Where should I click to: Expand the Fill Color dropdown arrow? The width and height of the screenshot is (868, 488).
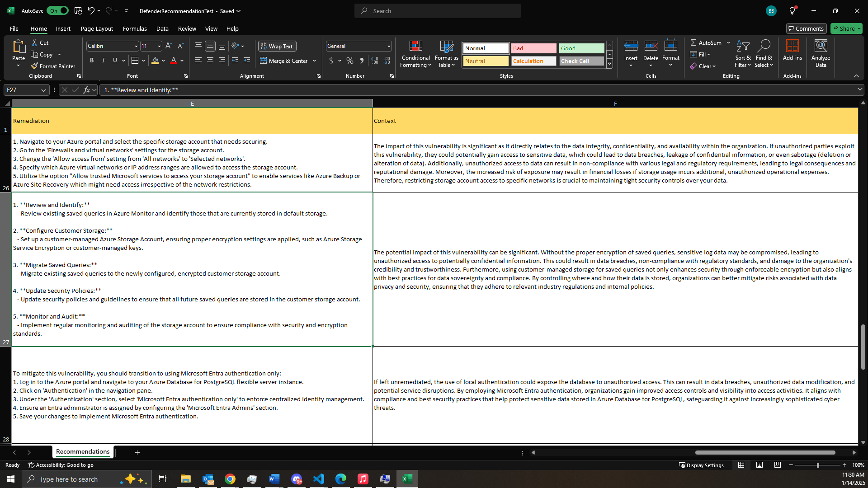(x=164, y=61)
